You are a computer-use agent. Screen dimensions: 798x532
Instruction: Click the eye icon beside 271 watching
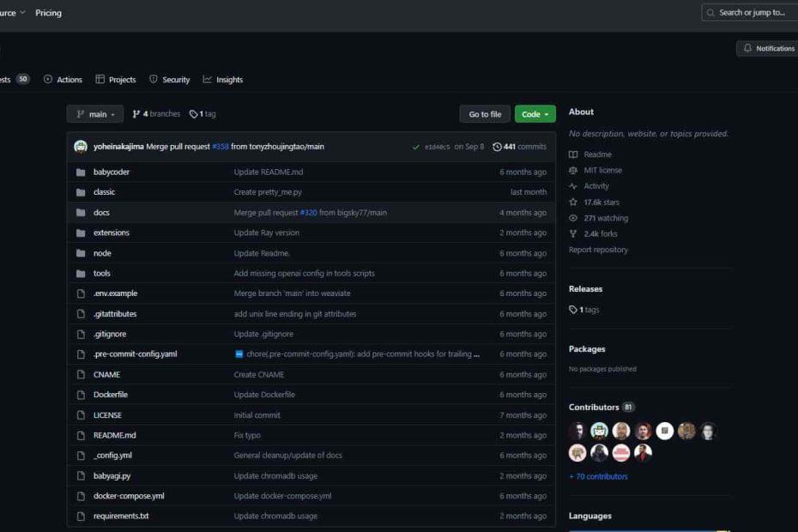pos(573,218)
